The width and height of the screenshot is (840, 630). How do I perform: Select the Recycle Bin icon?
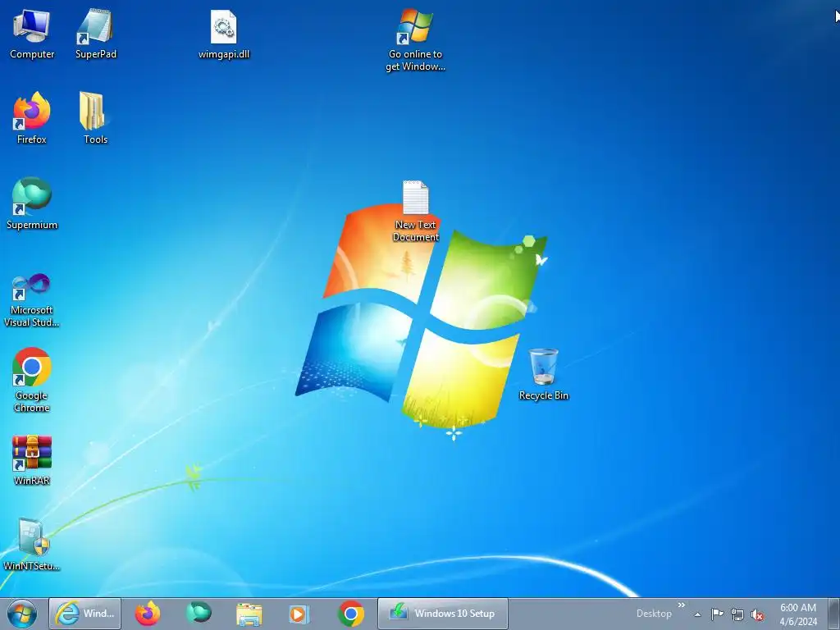click(x=543, y=374)
